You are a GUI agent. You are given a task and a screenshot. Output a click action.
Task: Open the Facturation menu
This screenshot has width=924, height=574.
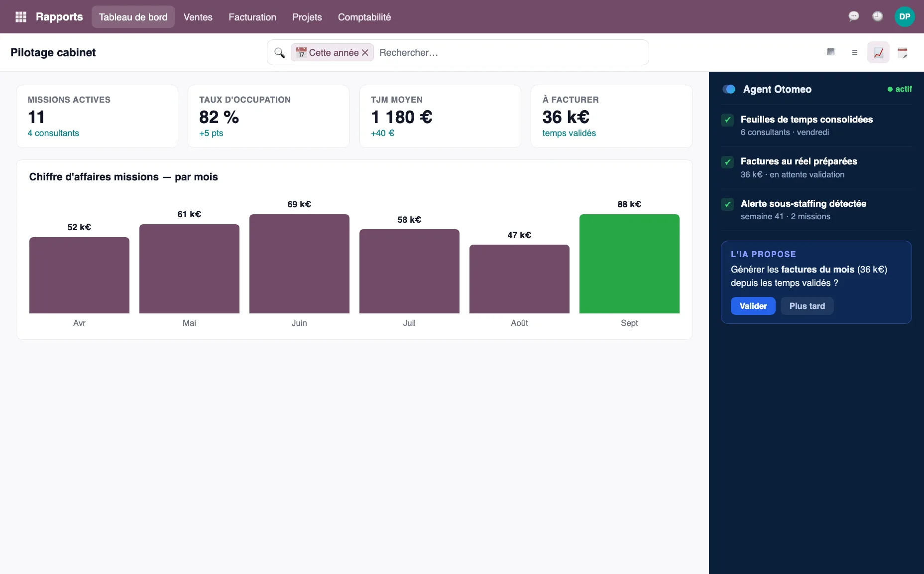point(252,17)
